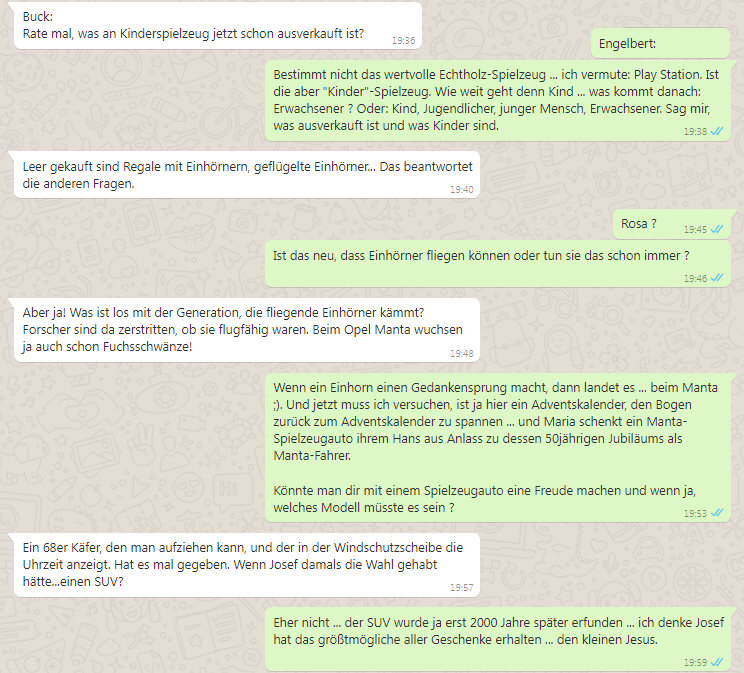Select message beginning 'Aber ja! Was ist los'
The height and width of the screenshot is (673, 744).
click(247, 330)
